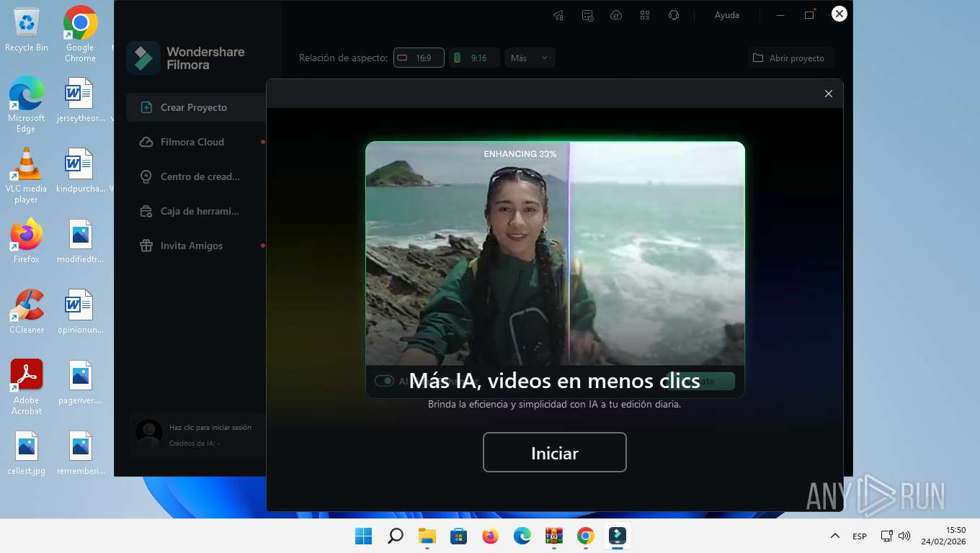This screenshot has height=553, width=980.
Task: Open Filmora Cloud in sidebar
Action: click(196, 142)
